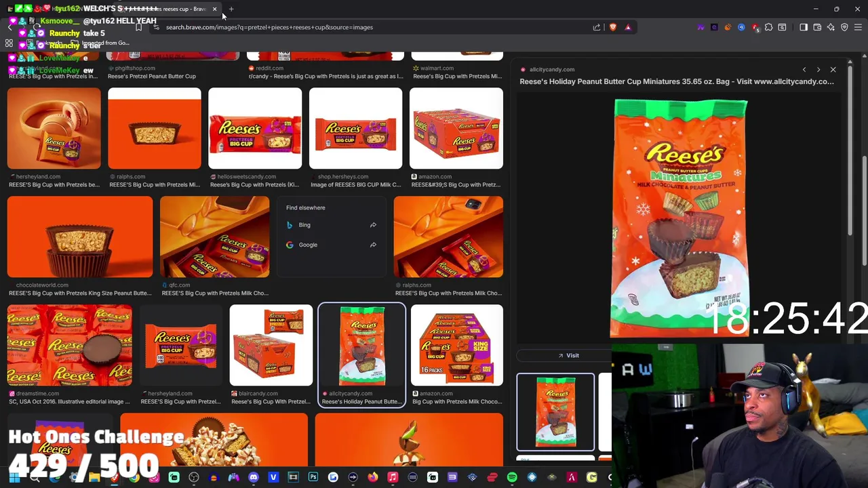The height and width of the screenshot is (488, 868).
Task: Click the large Reese's Miniatures preview image
Action: point(680,218)
